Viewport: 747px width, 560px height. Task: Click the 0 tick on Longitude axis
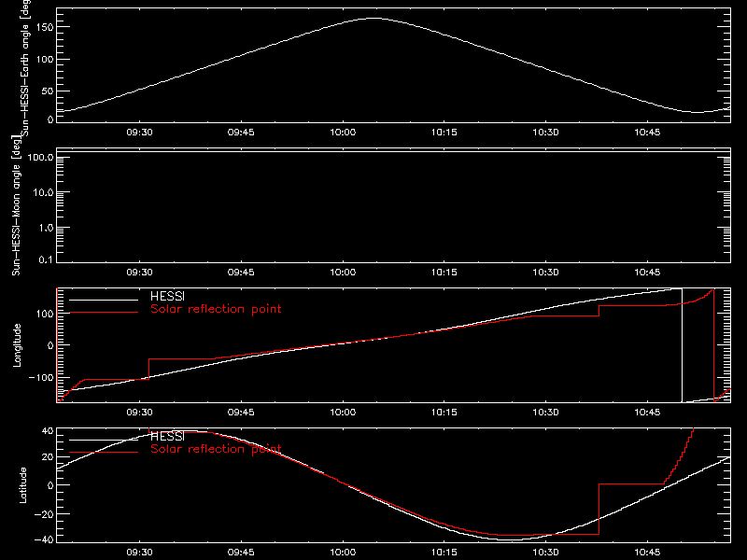point(50,345)
